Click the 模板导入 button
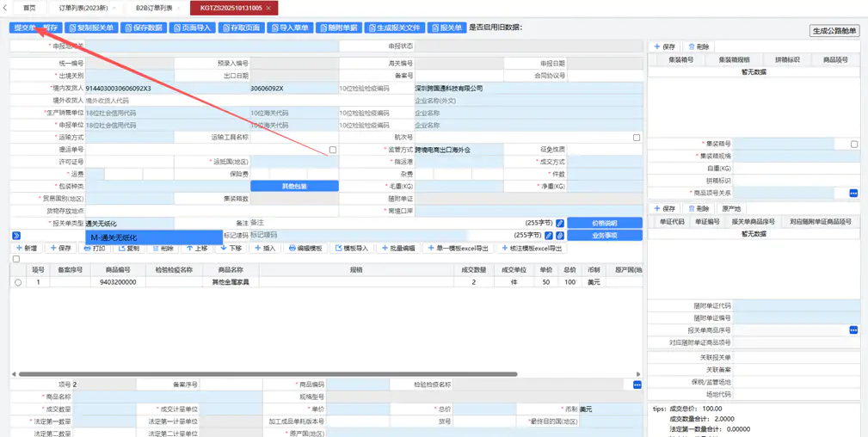868x437 pixels. (352, 248)
